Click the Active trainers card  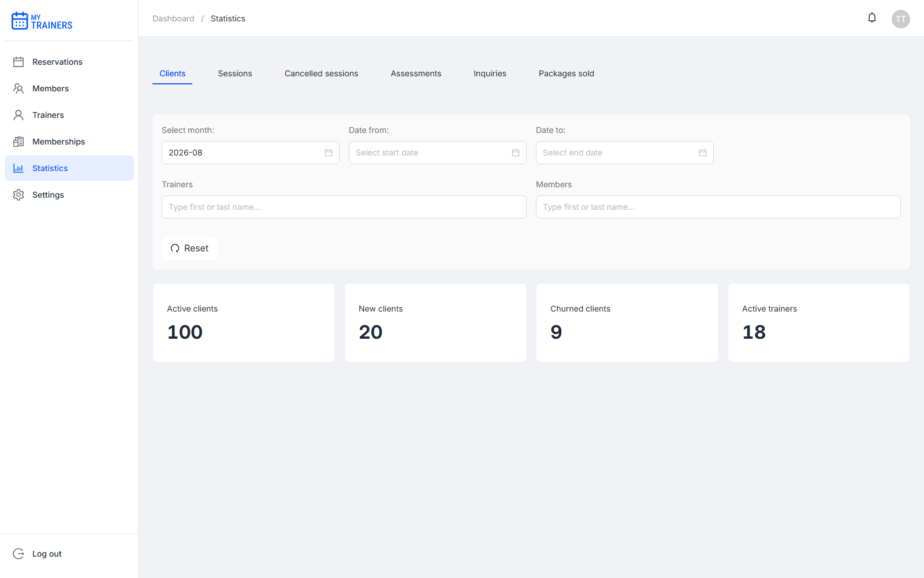coord(819,323)
